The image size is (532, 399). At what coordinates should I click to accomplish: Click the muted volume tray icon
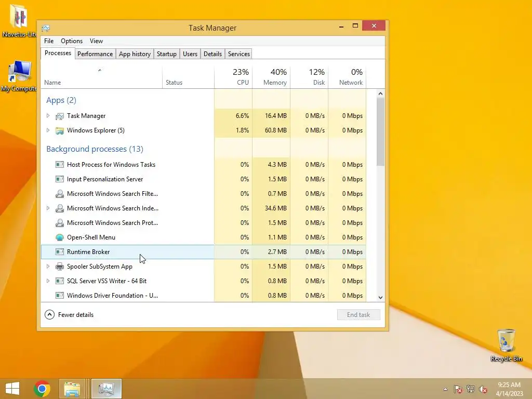[483, 389]
